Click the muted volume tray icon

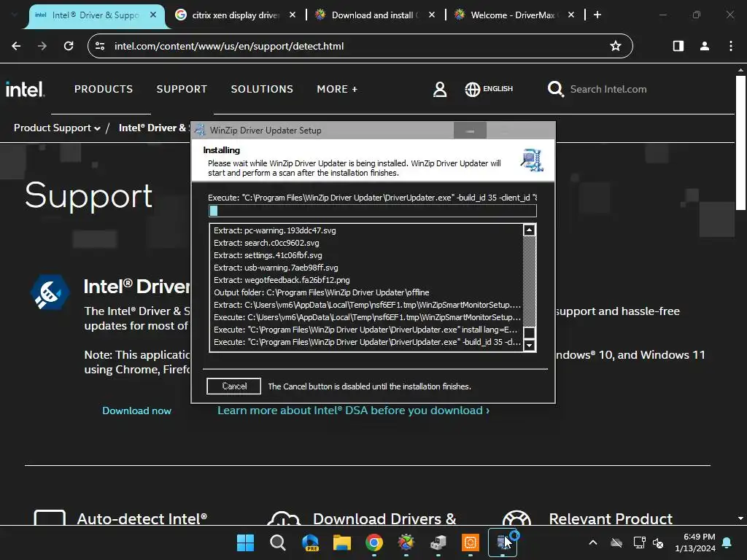click(x=658, y=542)
